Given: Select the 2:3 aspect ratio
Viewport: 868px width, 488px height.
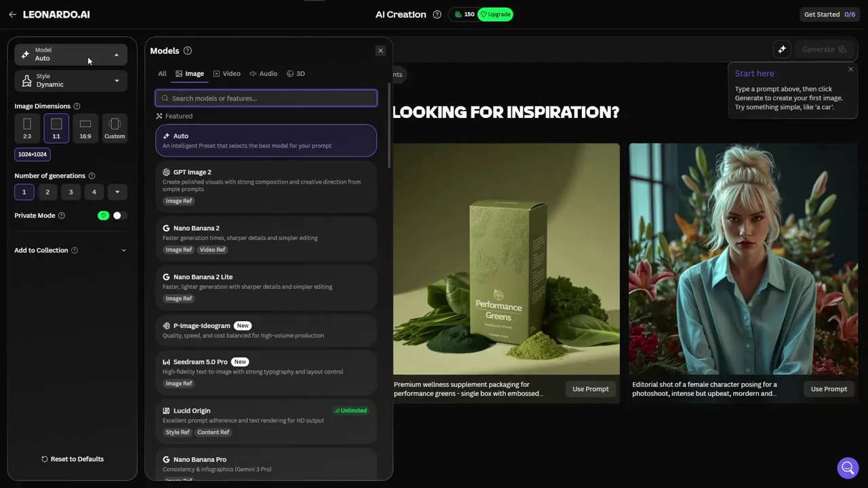Looking at the screenshot, I should (27, 128).
